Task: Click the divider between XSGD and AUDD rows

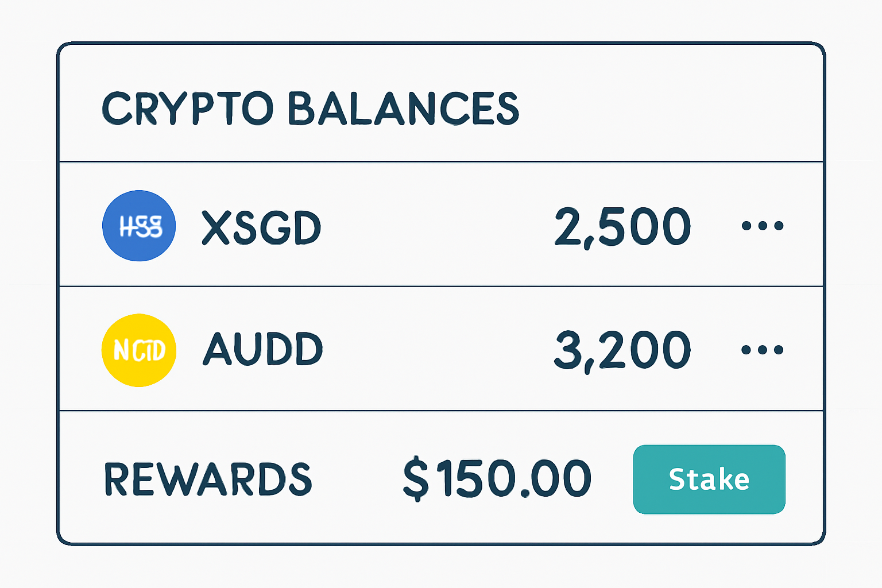Action: click(441, 286)
